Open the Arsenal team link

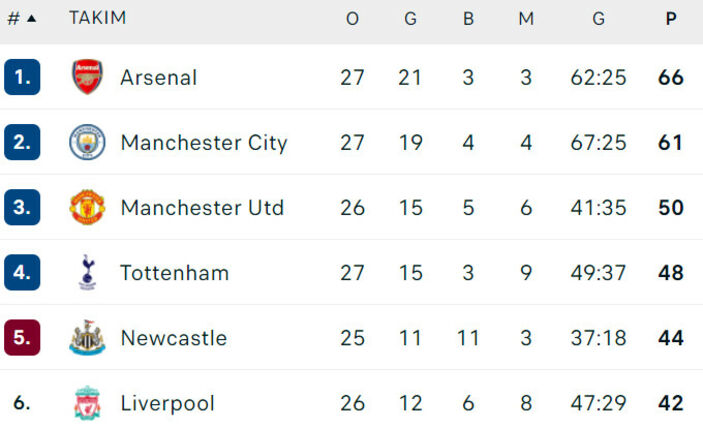click(158, 77)
